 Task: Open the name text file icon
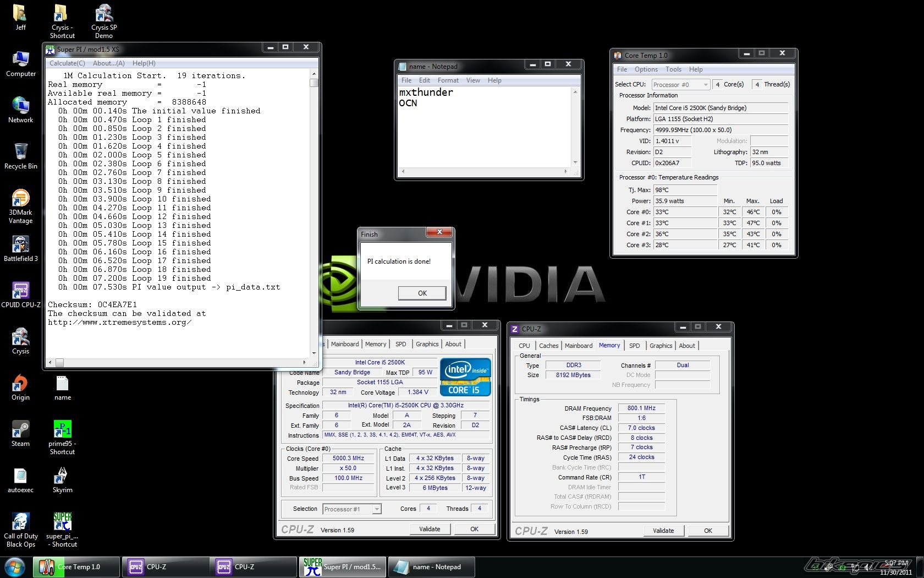click(x=62, y=387)
